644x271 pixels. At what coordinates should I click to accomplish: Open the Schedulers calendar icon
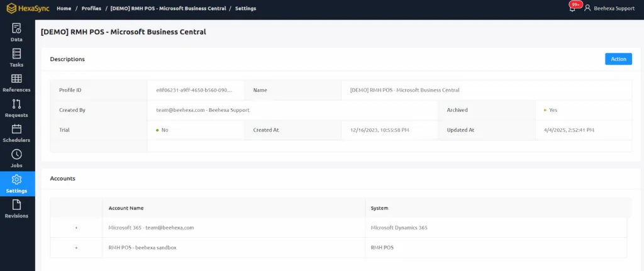pos(17,129)
